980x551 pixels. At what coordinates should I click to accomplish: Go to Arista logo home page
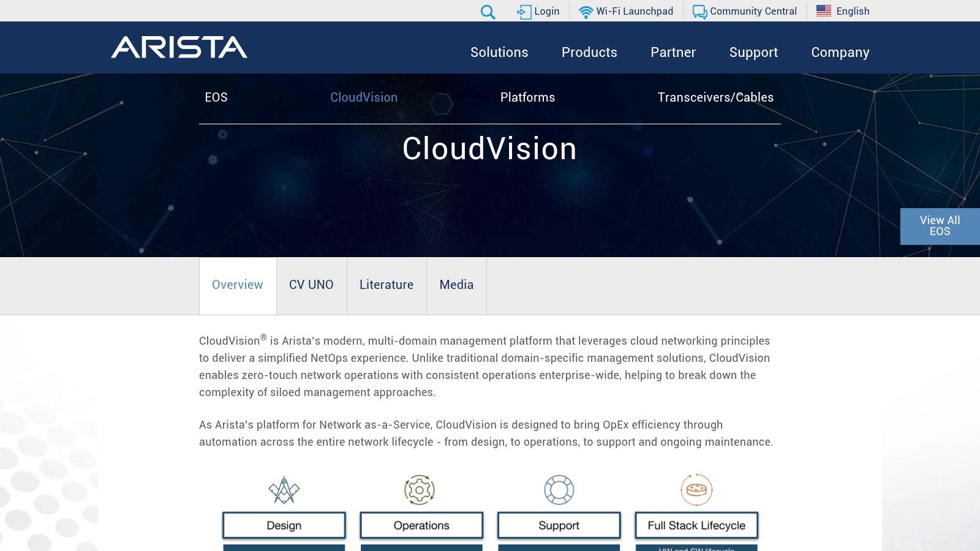click(x=179, y=47)
